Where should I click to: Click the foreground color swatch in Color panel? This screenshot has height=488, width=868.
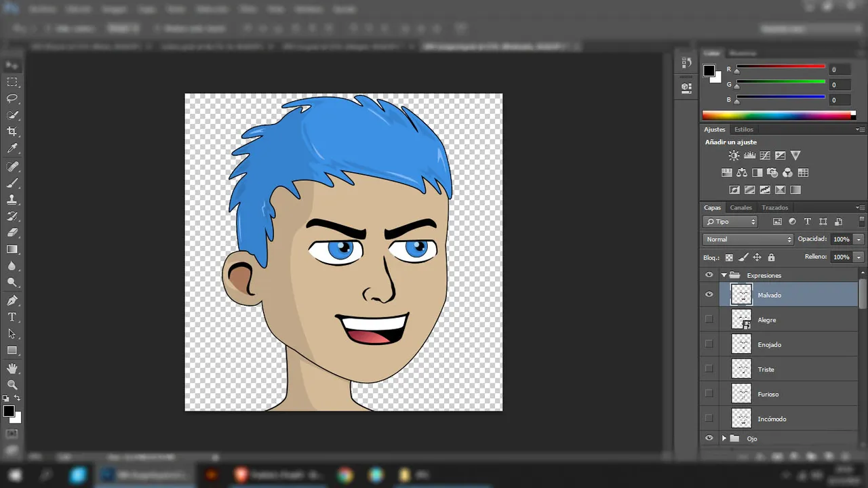(x=709, y=70)
